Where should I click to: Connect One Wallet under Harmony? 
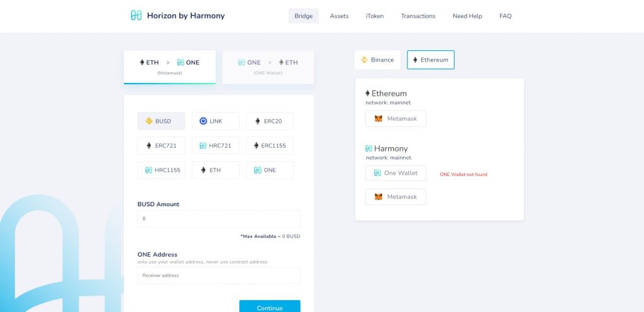(x=396, y=173)
